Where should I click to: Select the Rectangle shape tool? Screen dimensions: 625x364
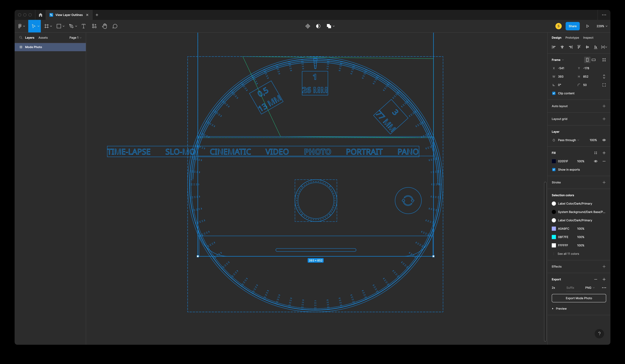click(x=59, y=26)
